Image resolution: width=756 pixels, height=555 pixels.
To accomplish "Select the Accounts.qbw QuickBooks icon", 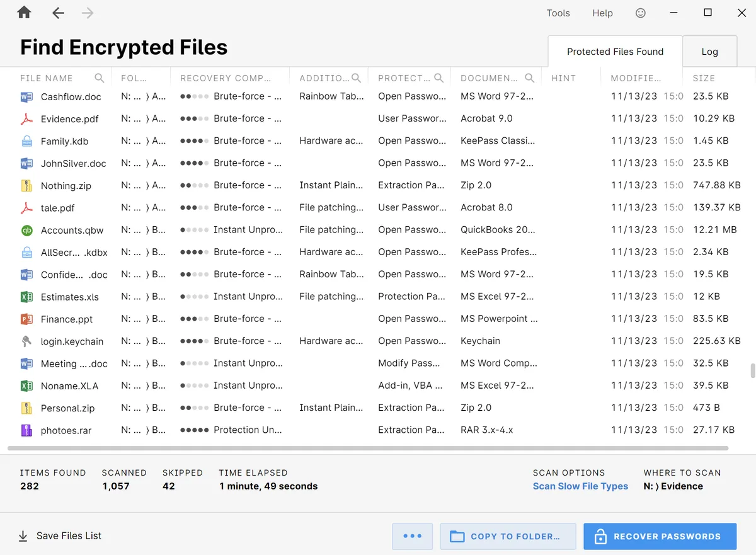I will [x=26, y=230].
